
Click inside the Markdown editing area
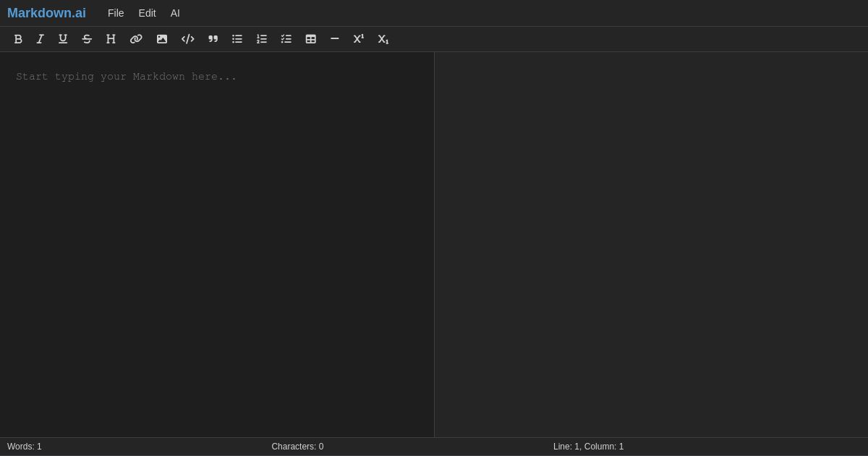pos(217,217)
